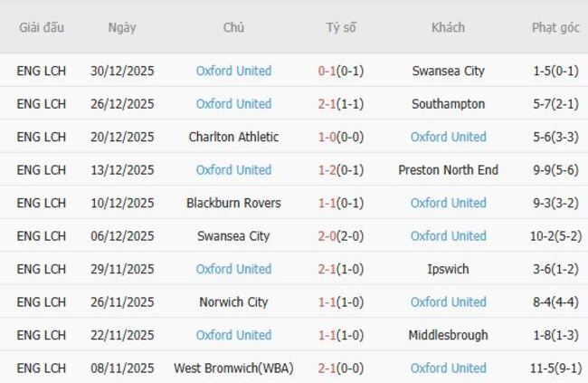Image resolution: width=588 pixels, height=383 pixels.
Task: Open the 0-1 score on 30/12/2025
Action: 329,71
